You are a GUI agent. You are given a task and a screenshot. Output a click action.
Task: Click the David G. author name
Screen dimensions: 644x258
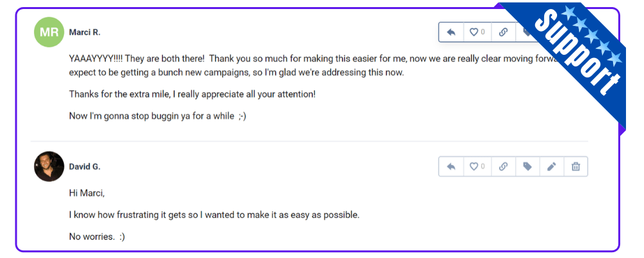[x=84, y=166]
